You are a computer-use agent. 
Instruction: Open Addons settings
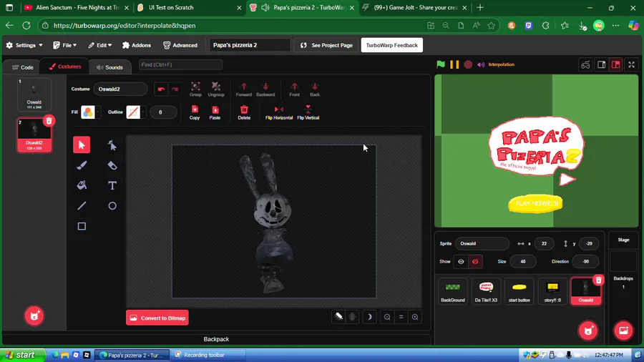tap(137, 45)
